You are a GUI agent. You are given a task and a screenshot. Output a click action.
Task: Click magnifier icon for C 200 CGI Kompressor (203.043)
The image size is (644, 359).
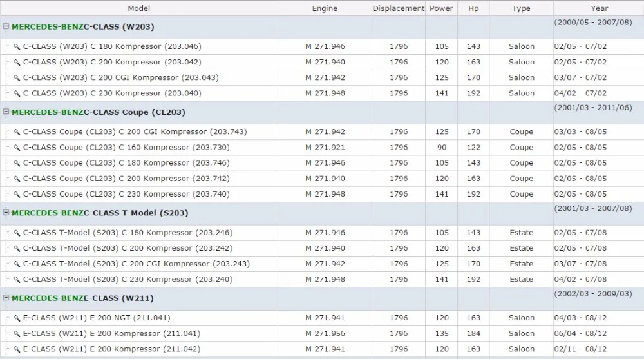(x=17, y=78)
